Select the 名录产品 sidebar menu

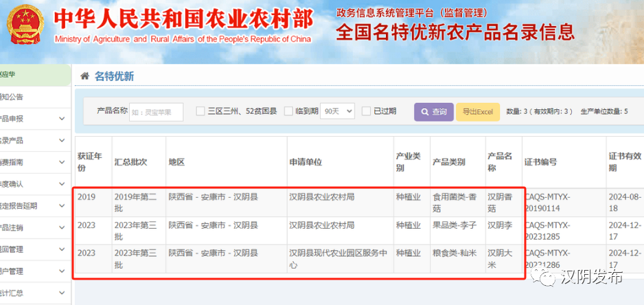pyautogui.click(x=35, y=141)
